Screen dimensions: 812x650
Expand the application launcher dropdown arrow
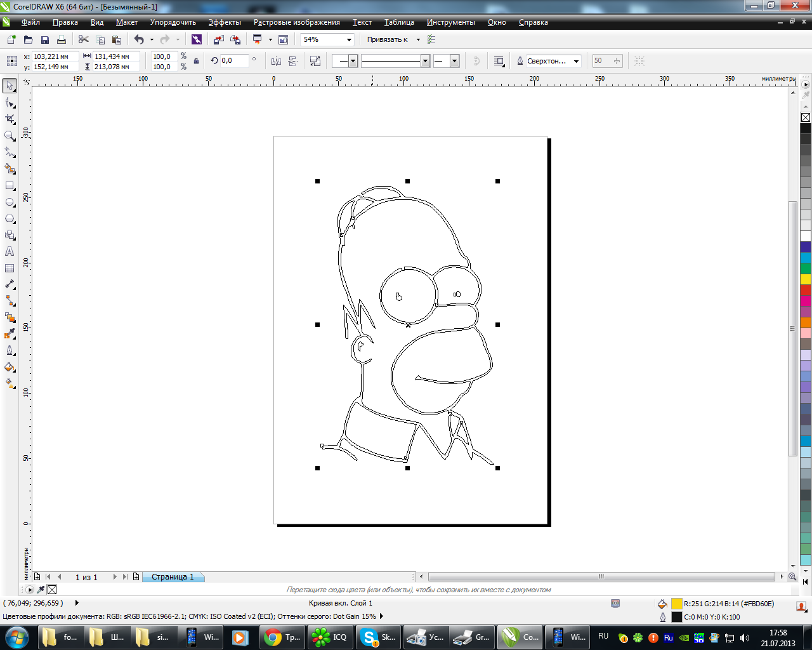270,39
